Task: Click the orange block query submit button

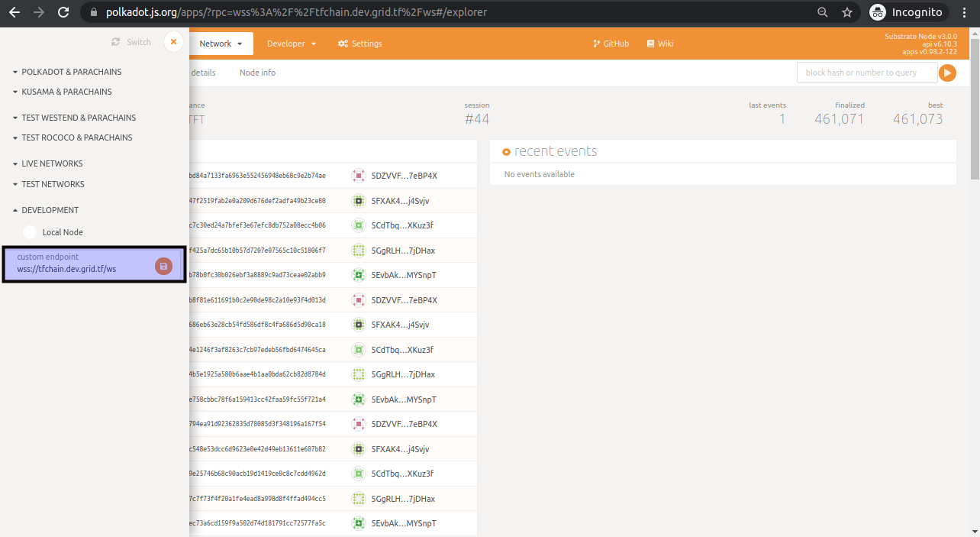Action: [x=947, y=73]
